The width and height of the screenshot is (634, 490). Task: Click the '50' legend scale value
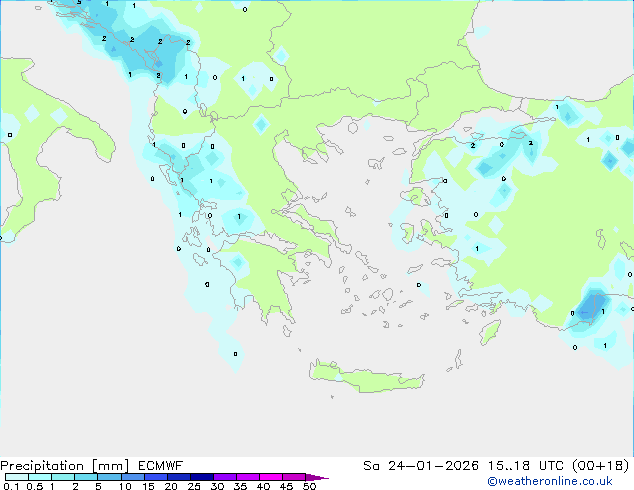coord(309,486)
